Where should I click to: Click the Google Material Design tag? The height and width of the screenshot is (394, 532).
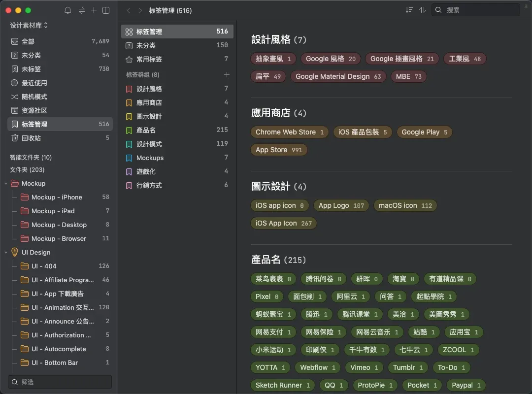338,76
